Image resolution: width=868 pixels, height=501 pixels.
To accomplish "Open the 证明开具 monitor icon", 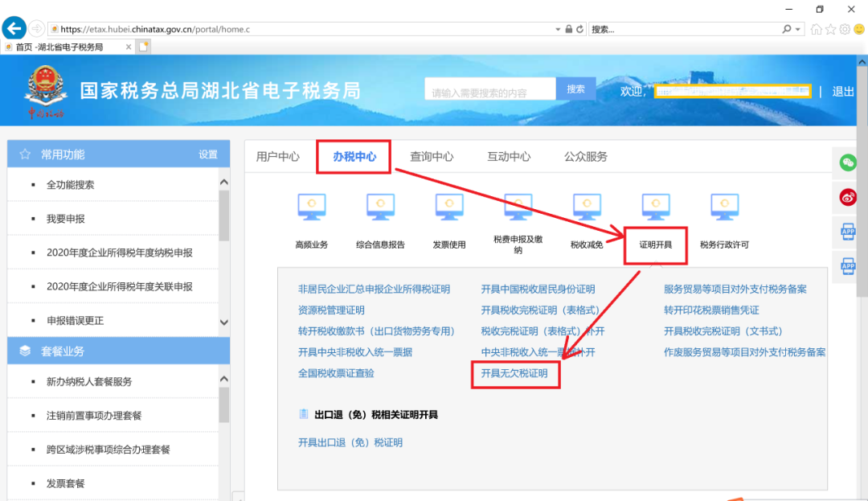I will point(656,207).
